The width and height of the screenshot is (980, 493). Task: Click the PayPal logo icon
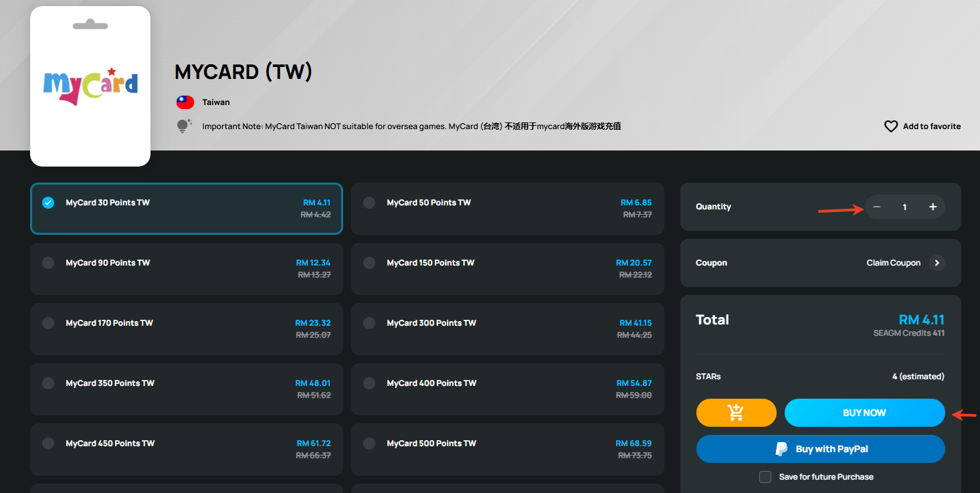click(781, 449)
